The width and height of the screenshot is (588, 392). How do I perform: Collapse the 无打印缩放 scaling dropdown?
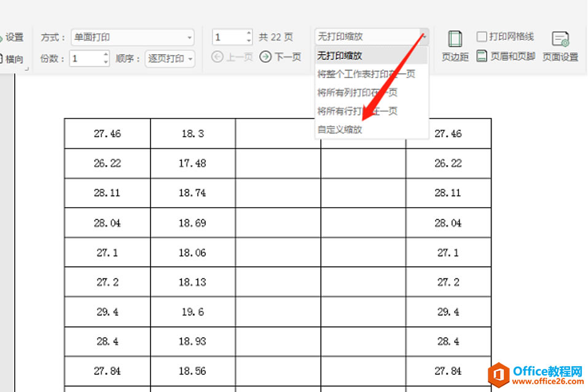(x=424, y=36)
